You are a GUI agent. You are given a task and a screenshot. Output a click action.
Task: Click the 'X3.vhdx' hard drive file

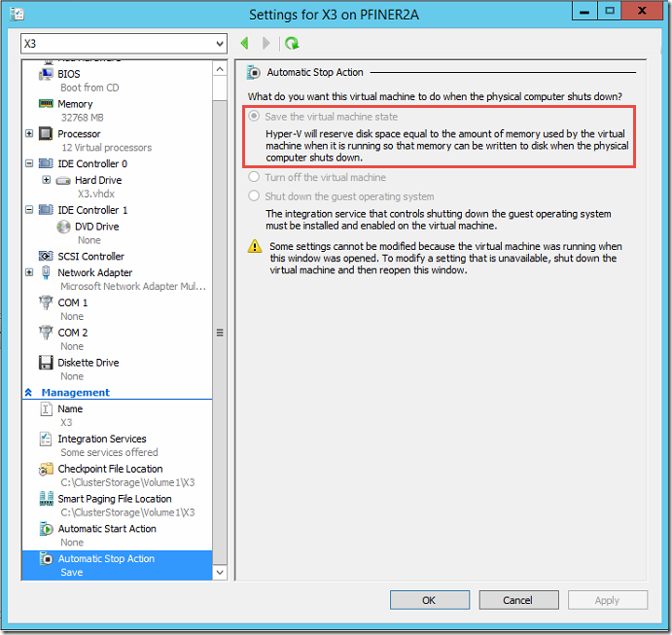point(96,194)
